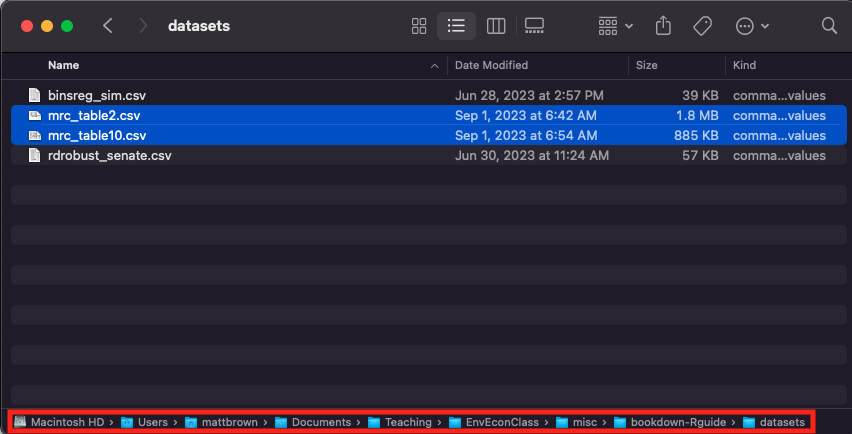This screenshot has width=852, height=434.
Task: Open the Search magnifier
Action: (x=829, y=26)
